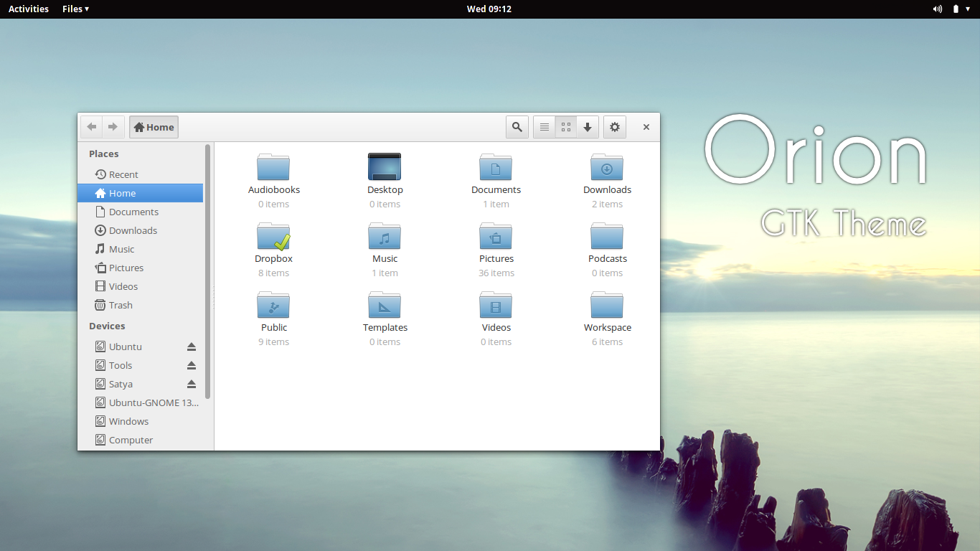Click the '8 items' label under Dropbox

coord(274,273)
